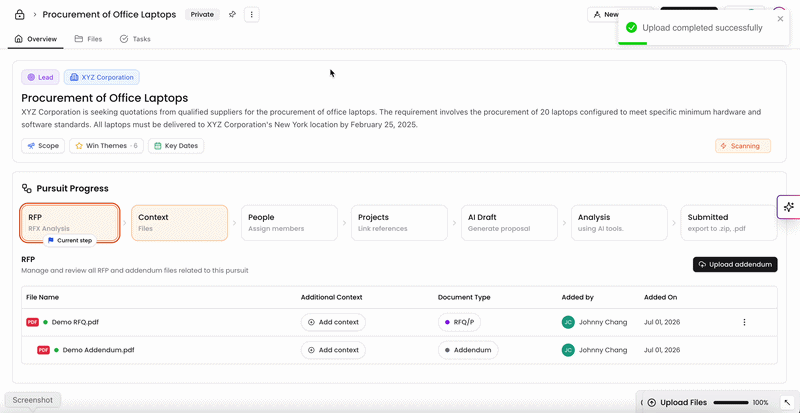Open the Addendum document type dropdown
800x413 pixels.
468,350
